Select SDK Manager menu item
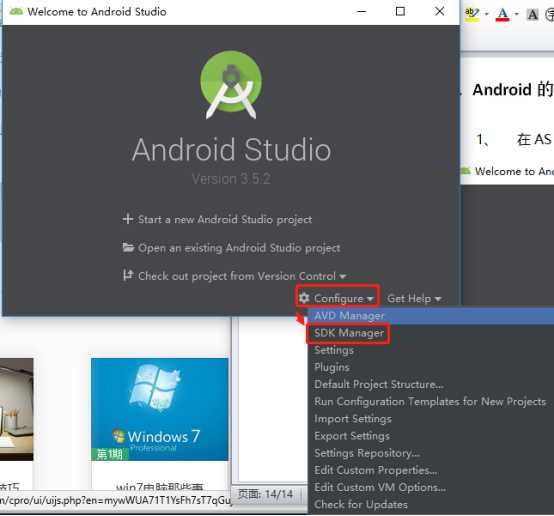The width and height of the screenshot is (554, 516). click(349, 333)
